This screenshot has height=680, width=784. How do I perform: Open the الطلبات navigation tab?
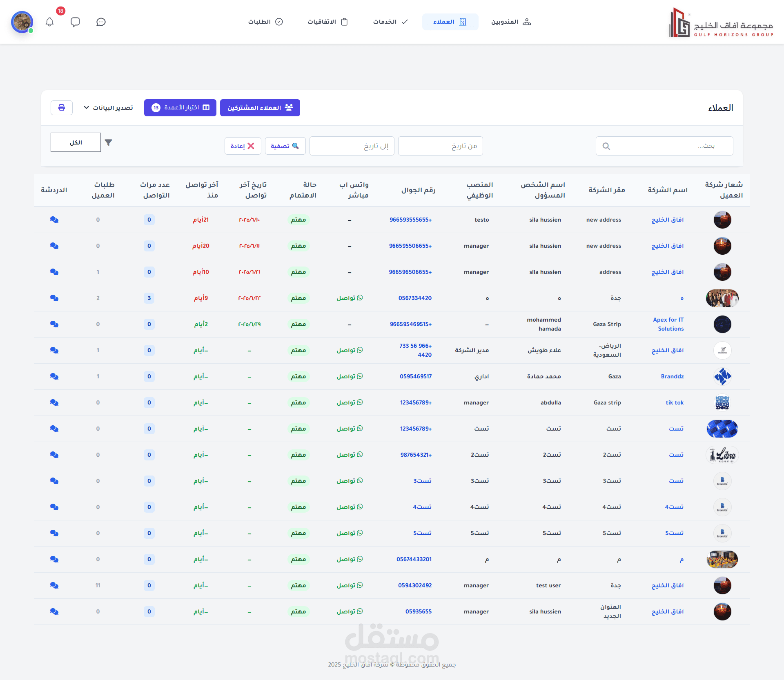coord(265,22)
